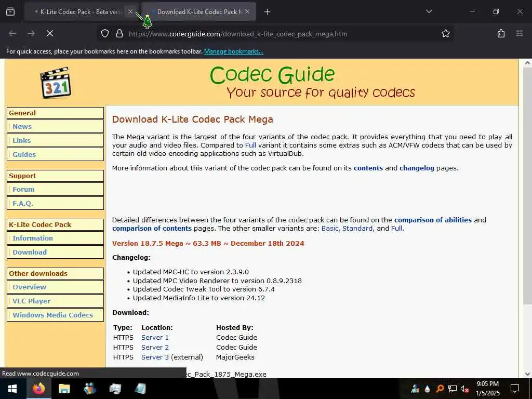Viewport: 532px width, 399px height.
Task: Click the scroll down arrow on page scrollbar
Action: [x=527, y=374]
